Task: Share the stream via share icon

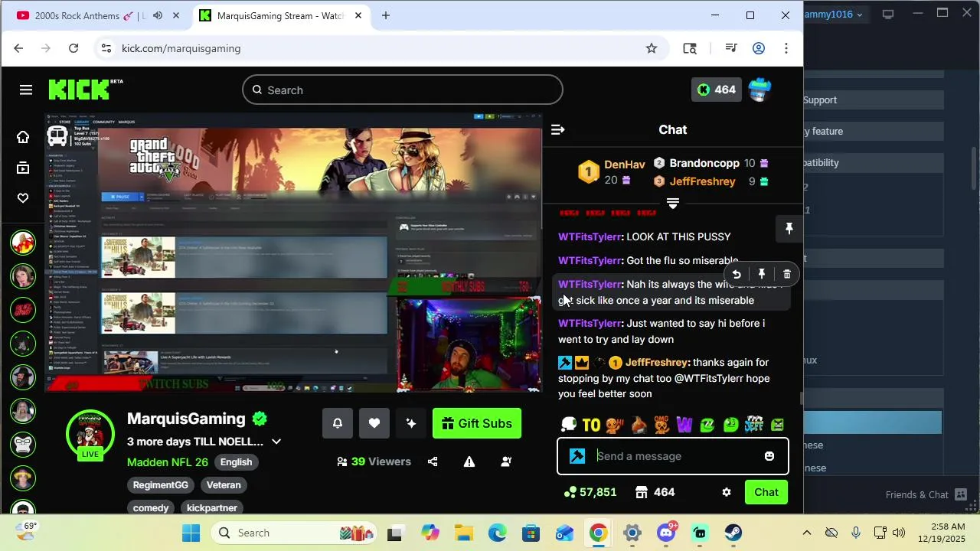Action: (x=433, y=461)
